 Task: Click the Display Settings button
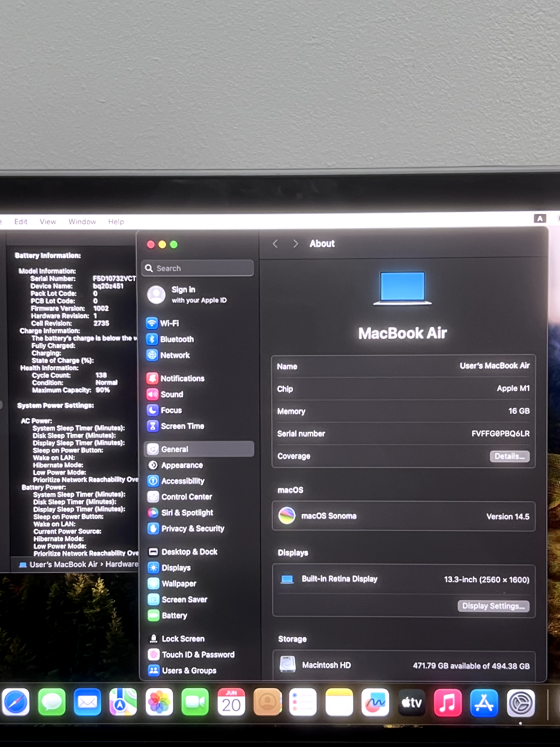click(x=493, y=606)
